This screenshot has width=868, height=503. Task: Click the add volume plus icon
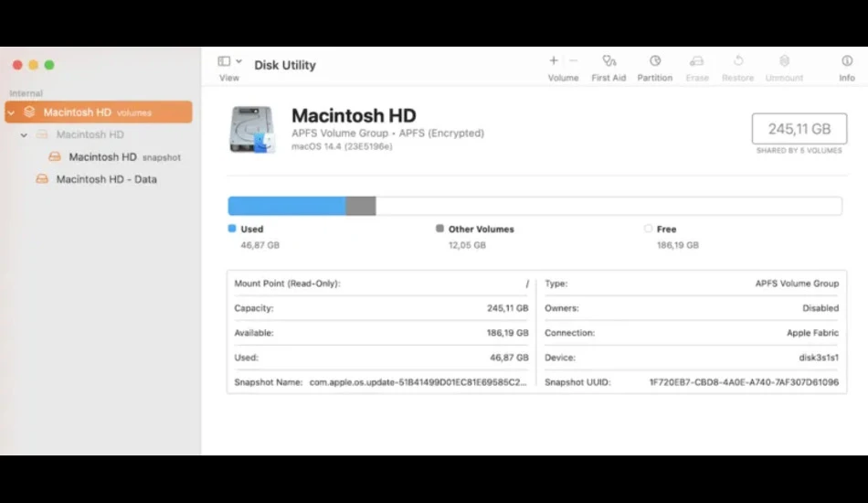tap(553, 61)
